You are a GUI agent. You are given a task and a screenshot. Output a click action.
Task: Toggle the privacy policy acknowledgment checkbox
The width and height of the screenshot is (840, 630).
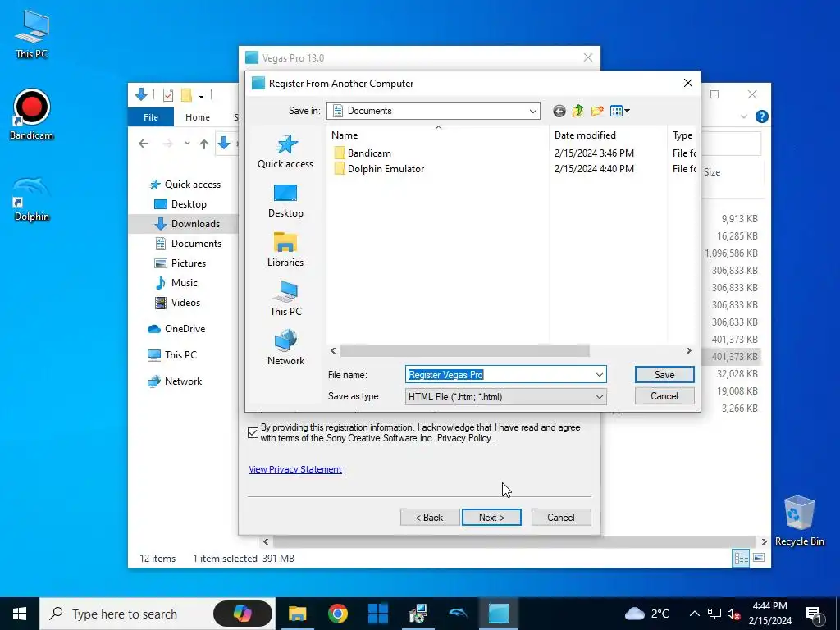[x=253, y=433]
